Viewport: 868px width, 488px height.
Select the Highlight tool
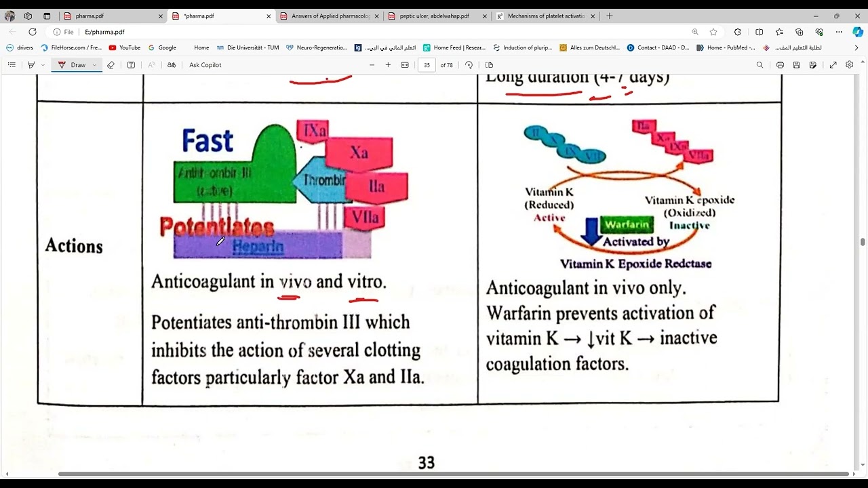31,65
